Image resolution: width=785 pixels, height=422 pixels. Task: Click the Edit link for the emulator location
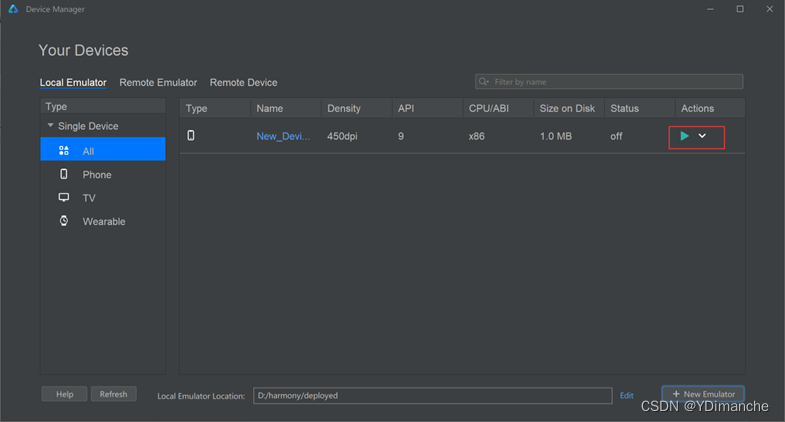(626, 395)
